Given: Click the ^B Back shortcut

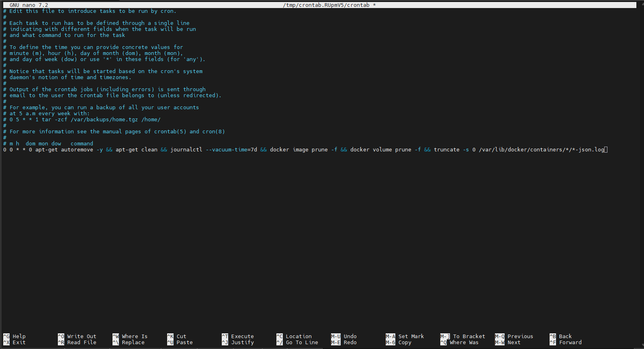Looking at the screenshot, I should (x=561, y=337).
